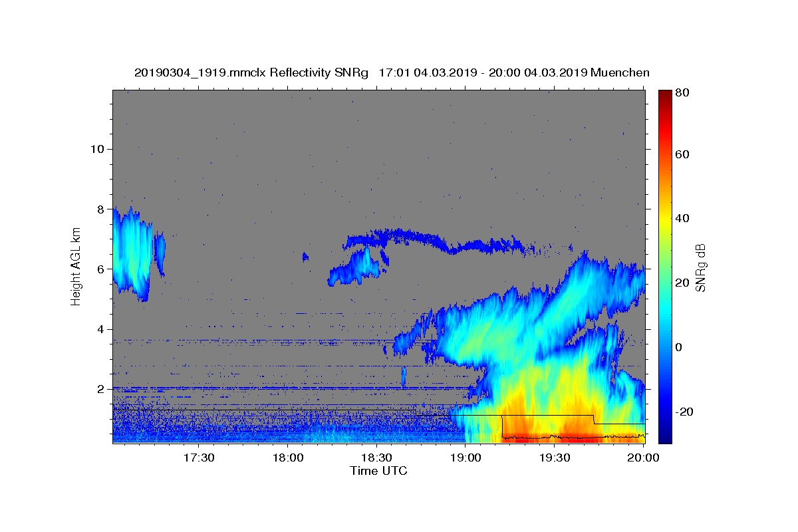
Task: Click the height tick label 2
Action: point(100,389)
